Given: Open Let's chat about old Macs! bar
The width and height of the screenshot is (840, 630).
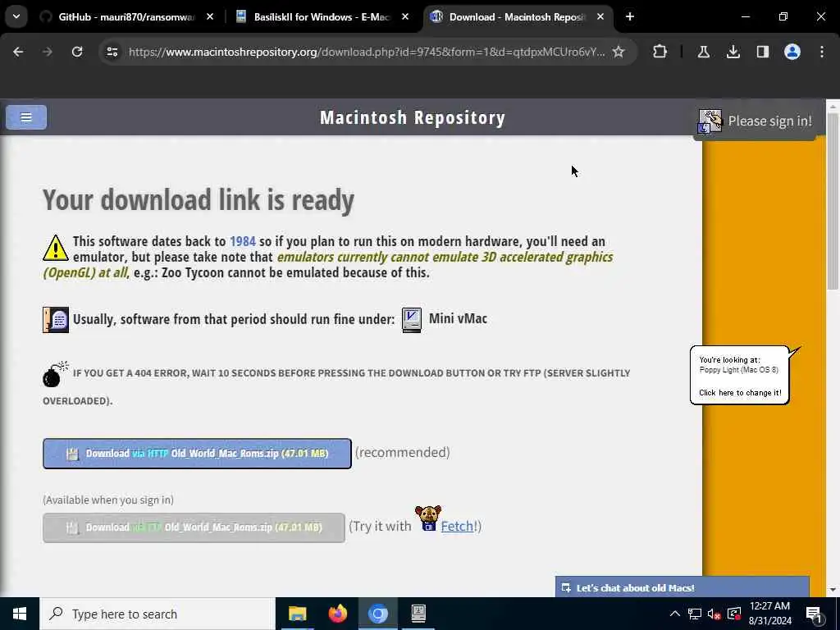Looking at the screenshot, I should coord(682,587).
